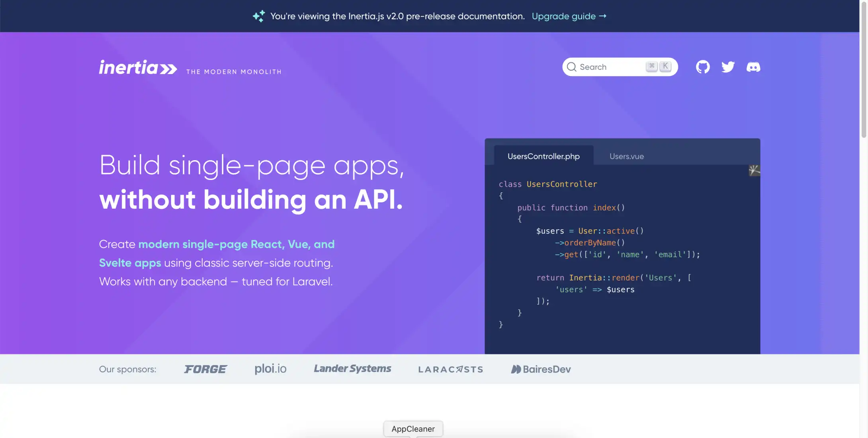868x438 pixels.
Task: Click the BairesDev sponsor logo
Action: tap(541, 369)
